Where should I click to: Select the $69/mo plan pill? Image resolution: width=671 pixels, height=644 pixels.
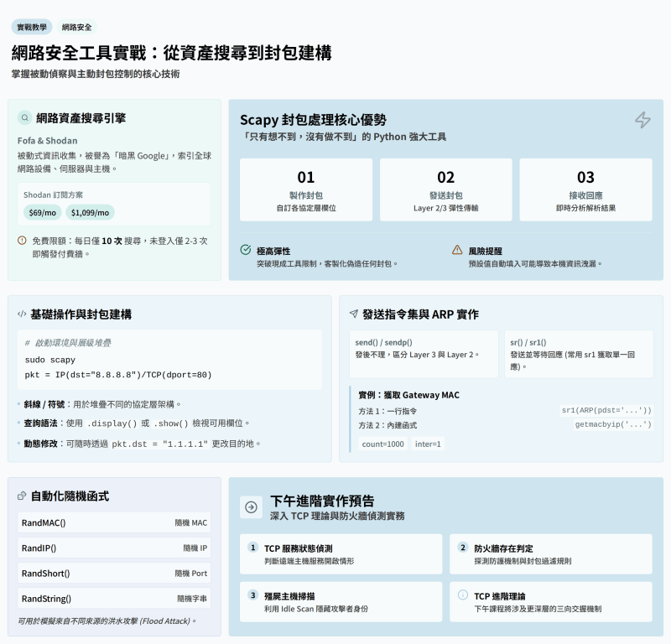(43, 213)
